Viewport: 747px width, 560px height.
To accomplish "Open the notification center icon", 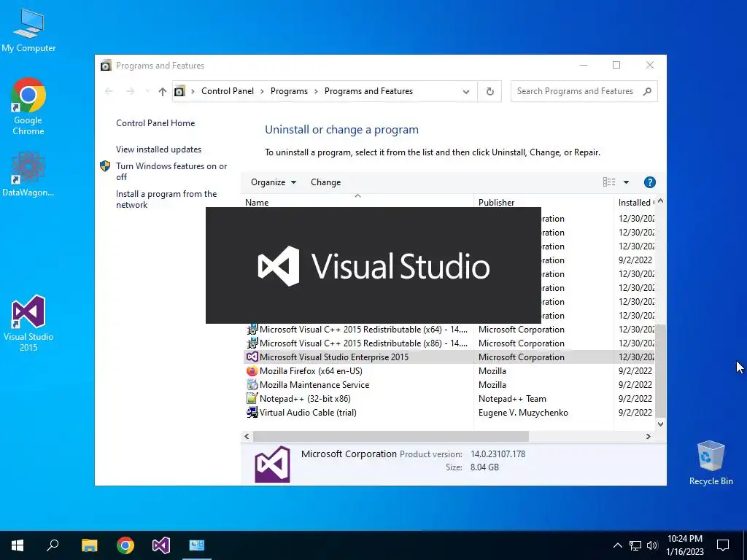I will (x=723, y=545).
